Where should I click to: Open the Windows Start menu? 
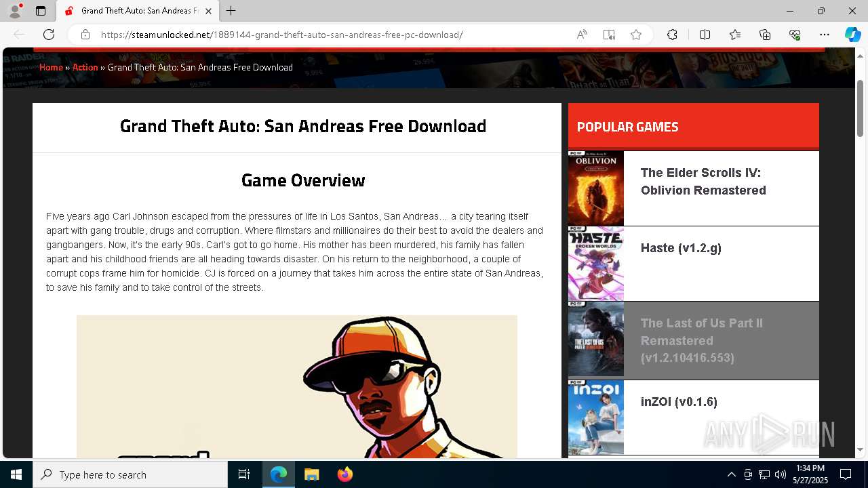16,474
